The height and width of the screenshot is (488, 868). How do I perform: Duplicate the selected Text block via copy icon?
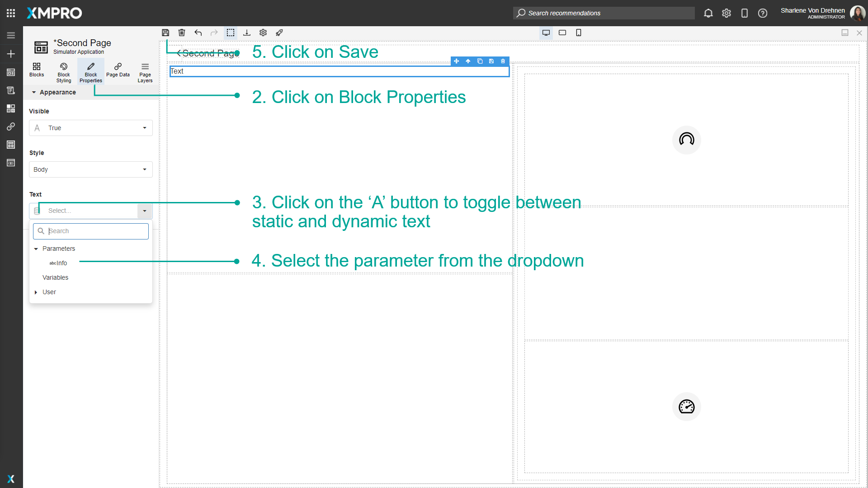[x=480, y=61]
